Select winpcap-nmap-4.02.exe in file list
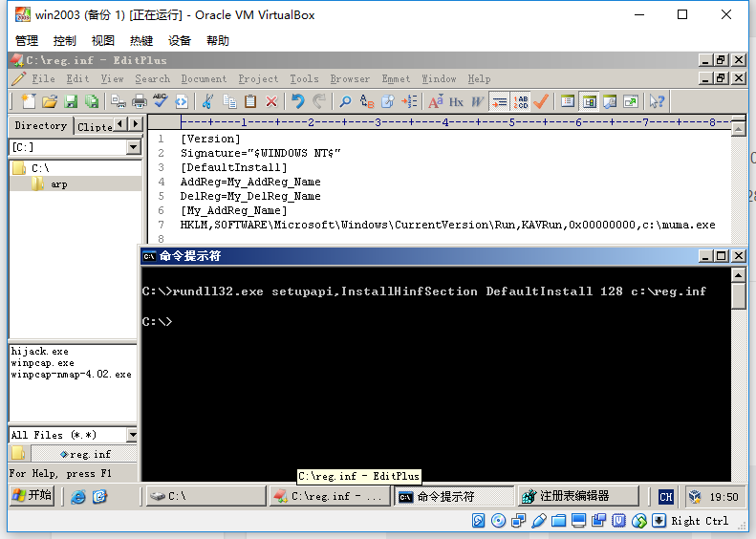Screen dimensions: 756x539 point(71,375)
